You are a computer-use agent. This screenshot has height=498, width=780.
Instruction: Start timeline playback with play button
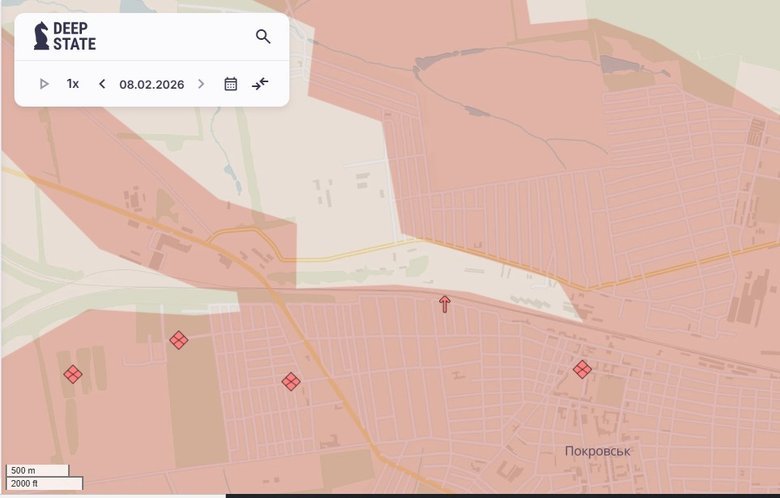click(44, 84)
